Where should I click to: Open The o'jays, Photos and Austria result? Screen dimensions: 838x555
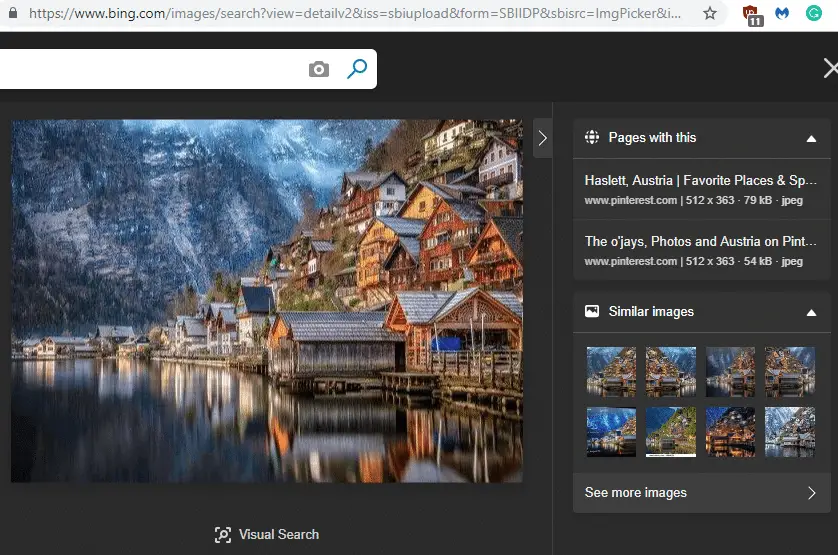coord(701,241)
